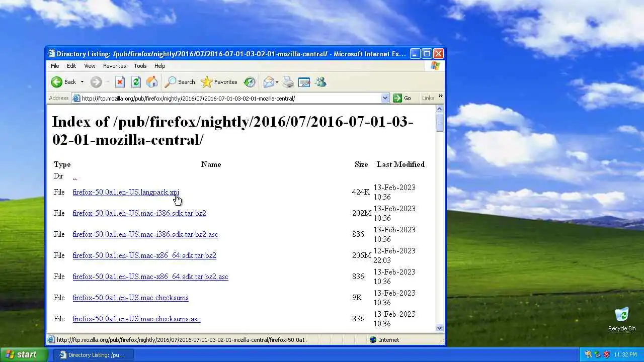Click the 12-Feb-2023 22:03 date
The height and width of the screenshot is (362, 644).
[394, 255]
